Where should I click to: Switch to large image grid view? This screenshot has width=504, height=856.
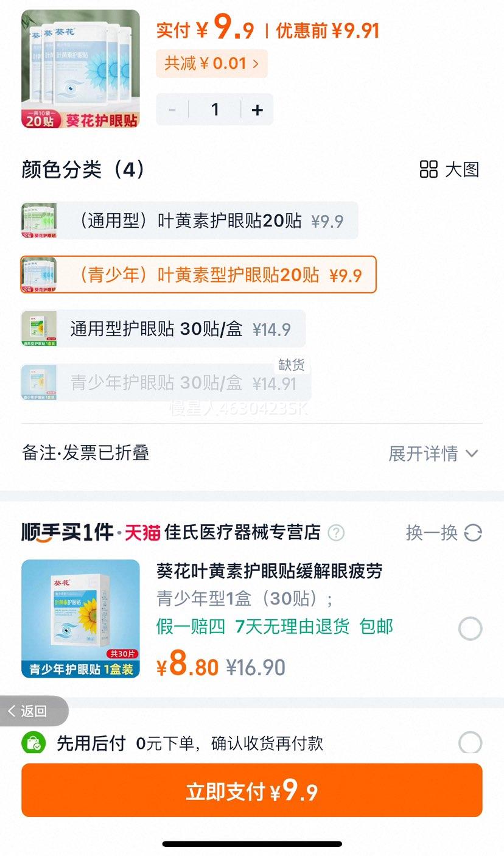coord(450,169)
